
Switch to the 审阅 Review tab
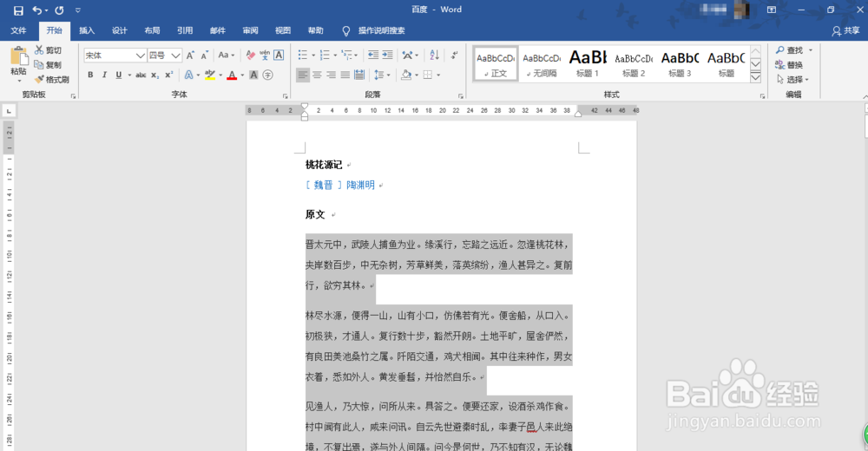click(250, 30)
